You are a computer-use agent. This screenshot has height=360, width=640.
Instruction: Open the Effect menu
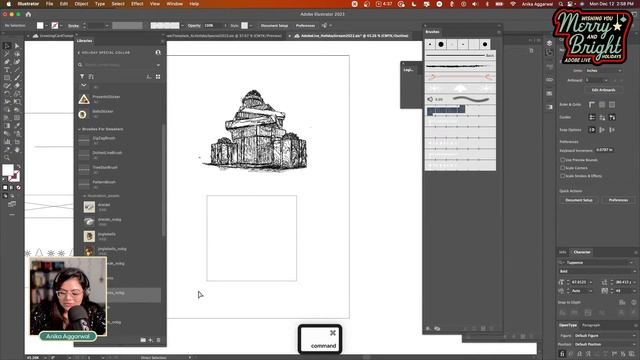[137, 4]
